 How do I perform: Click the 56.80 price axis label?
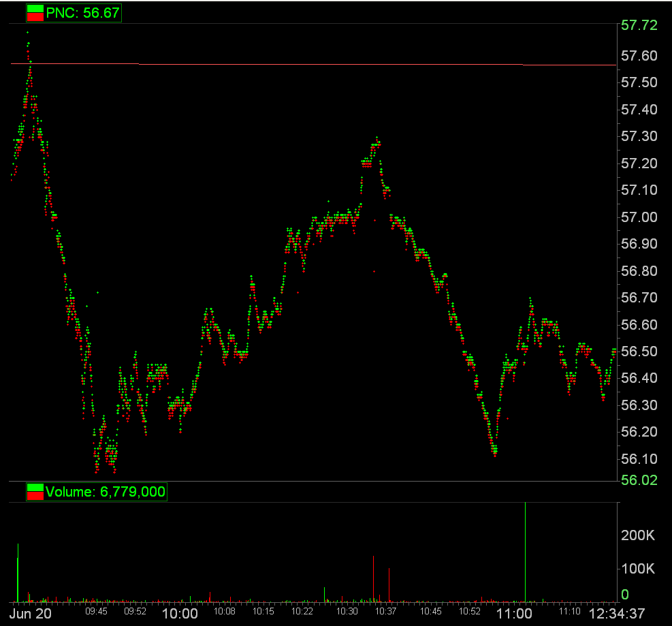click(x=639, y=271)
